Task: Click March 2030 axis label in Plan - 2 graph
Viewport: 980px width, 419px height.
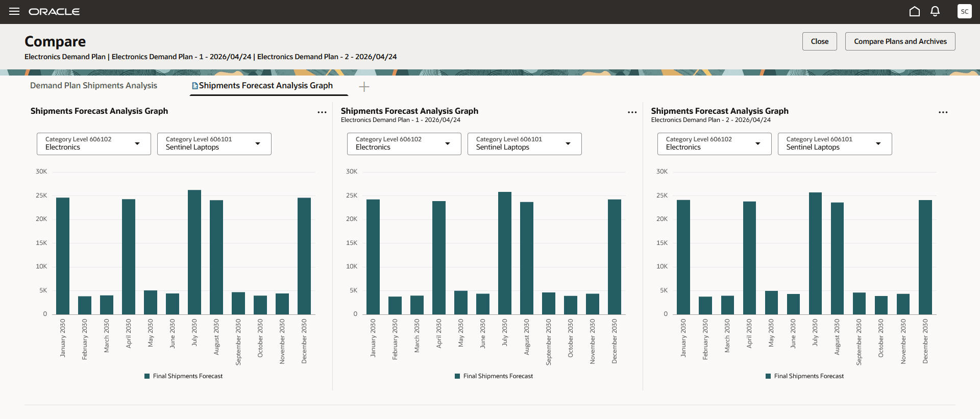Action: click(727, 336)
